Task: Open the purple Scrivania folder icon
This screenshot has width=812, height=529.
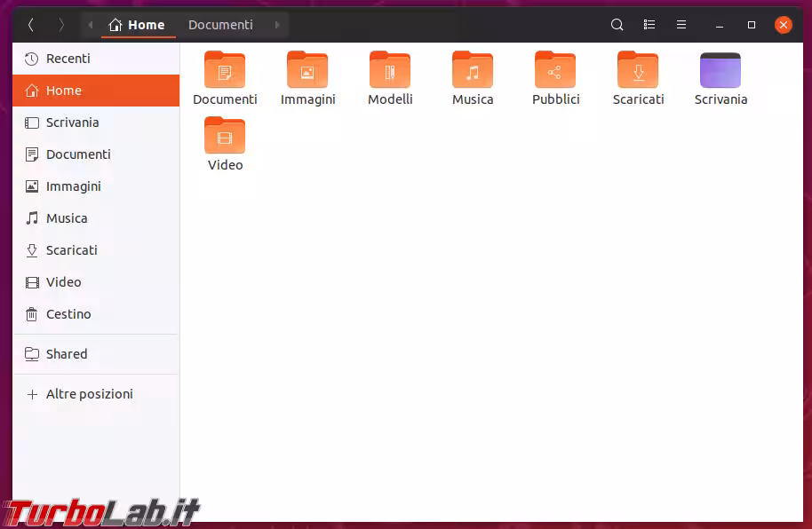Action: tap(720, 70)
